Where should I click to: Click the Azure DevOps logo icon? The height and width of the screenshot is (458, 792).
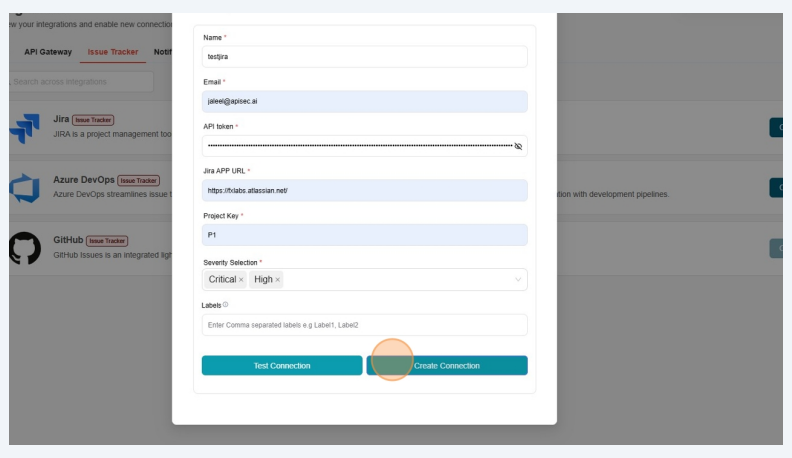(x=25, y=188)
